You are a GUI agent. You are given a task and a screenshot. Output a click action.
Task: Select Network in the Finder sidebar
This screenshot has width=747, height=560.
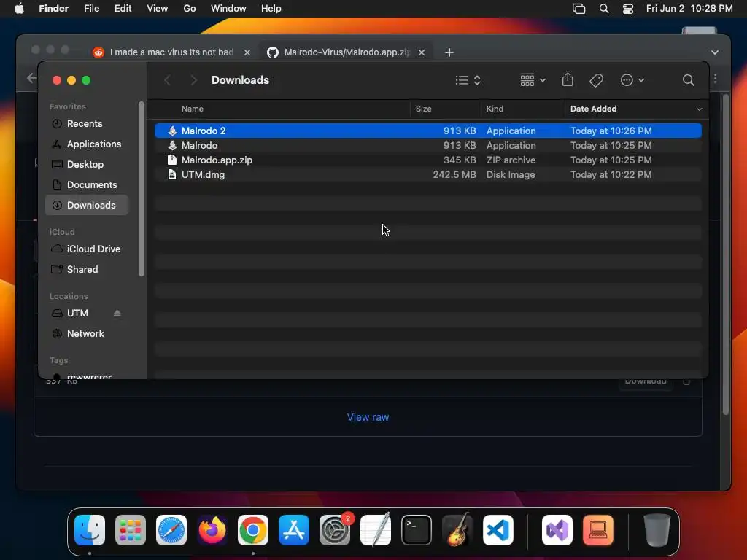87,334
